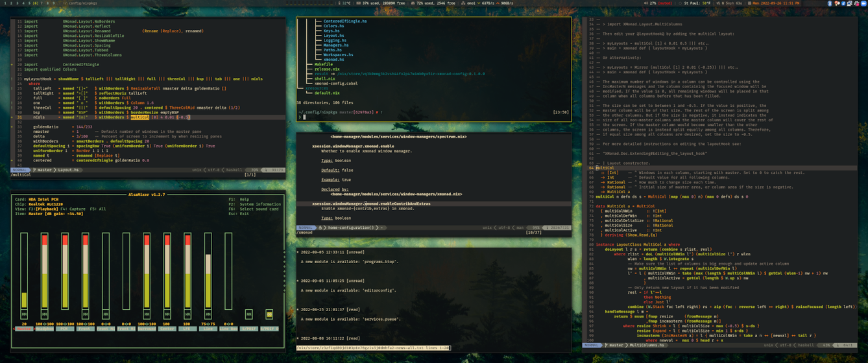
Task: Select the PCM channel label in AlsaMixer
Action: [64, 329]
